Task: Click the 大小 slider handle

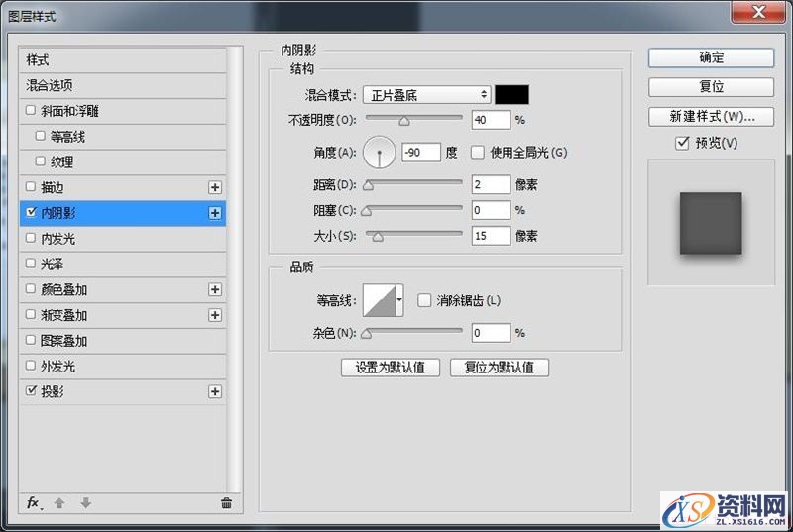Action: tap(378, 237)
